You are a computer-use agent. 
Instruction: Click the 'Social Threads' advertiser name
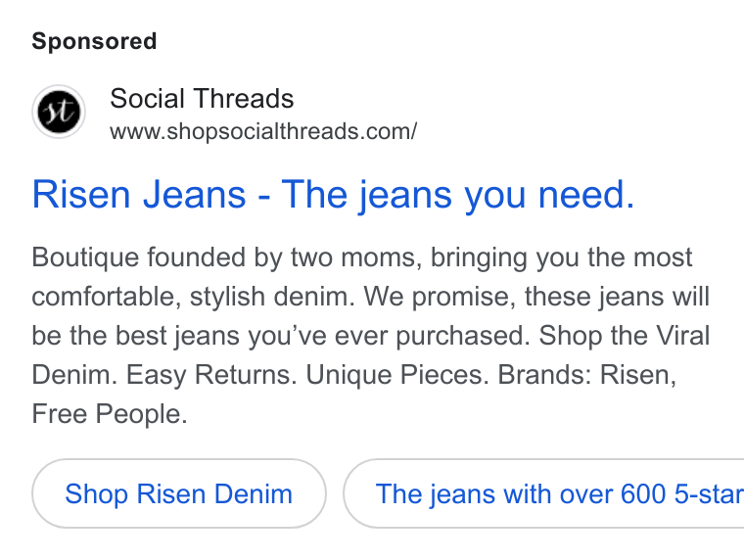coord(202,98)
